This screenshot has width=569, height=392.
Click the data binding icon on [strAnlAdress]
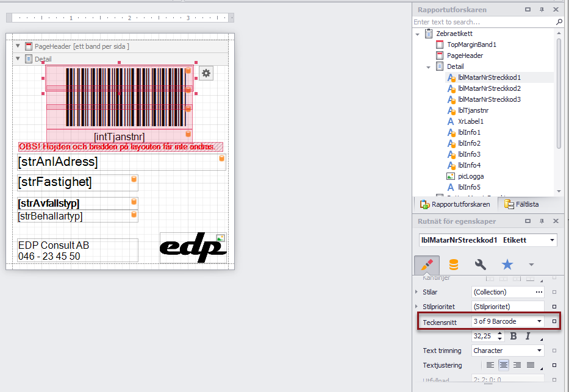coord(221,158)
